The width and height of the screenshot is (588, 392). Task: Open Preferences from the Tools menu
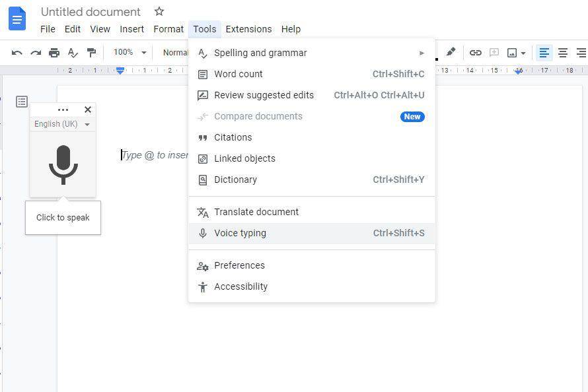(312, 265)
